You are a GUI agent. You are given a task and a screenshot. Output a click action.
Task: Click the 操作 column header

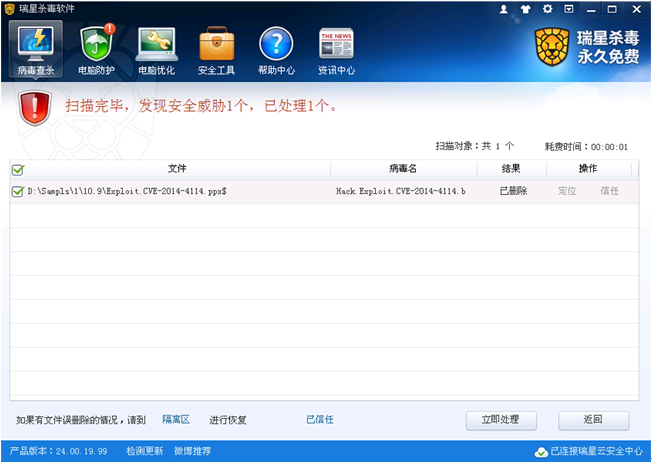(588, 168)
